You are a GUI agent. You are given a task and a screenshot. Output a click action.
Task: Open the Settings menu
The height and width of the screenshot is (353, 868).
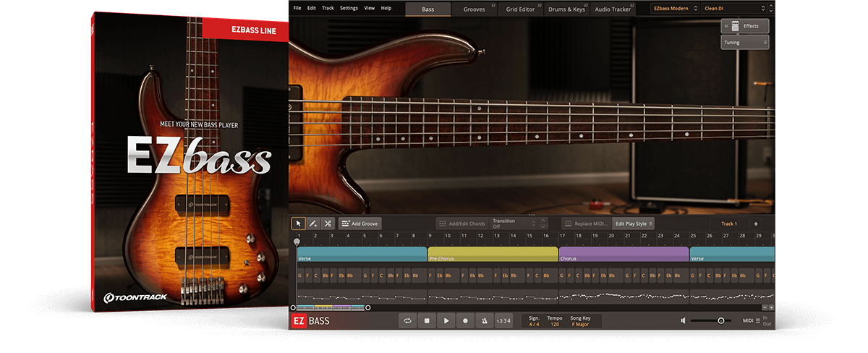pyautogui.click(x=349, y=8)
